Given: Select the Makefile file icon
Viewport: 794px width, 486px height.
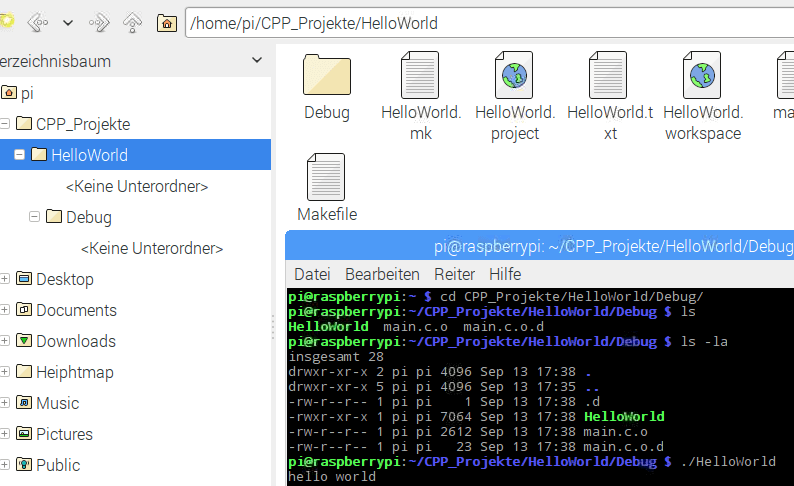Looking at the screenshot, I should click(327, 178).
